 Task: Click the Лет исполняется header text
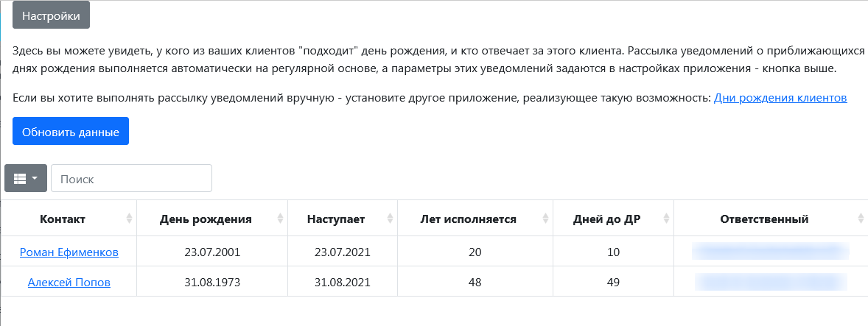[468, 219]
